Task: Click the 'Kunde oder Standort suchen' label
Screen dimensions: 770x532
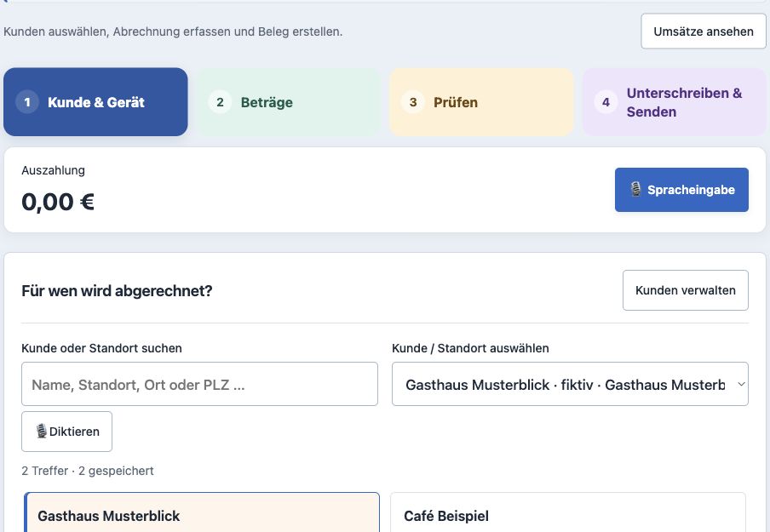Action: click(101, 348)
